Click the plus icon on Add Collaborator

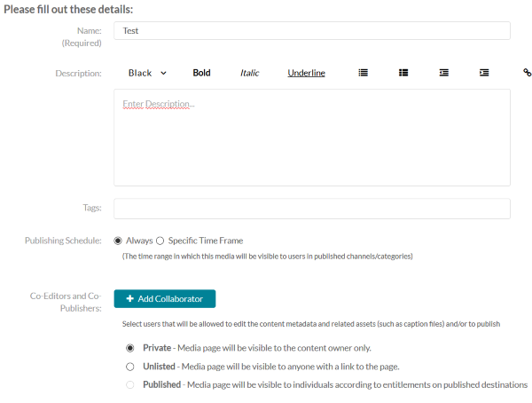(x=129, y=298)
